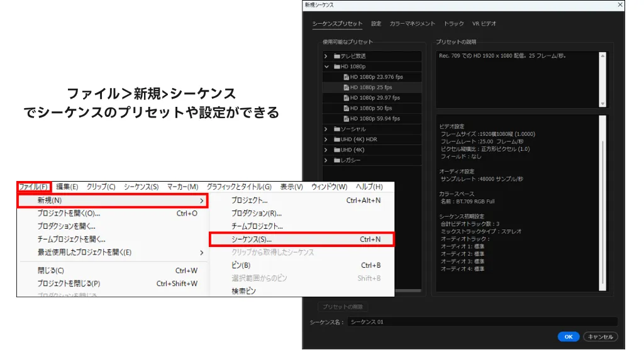Viewport: 644px width, 362px height.
Task: Open the ヘルプ(H) menu
Action: point(369,187)
